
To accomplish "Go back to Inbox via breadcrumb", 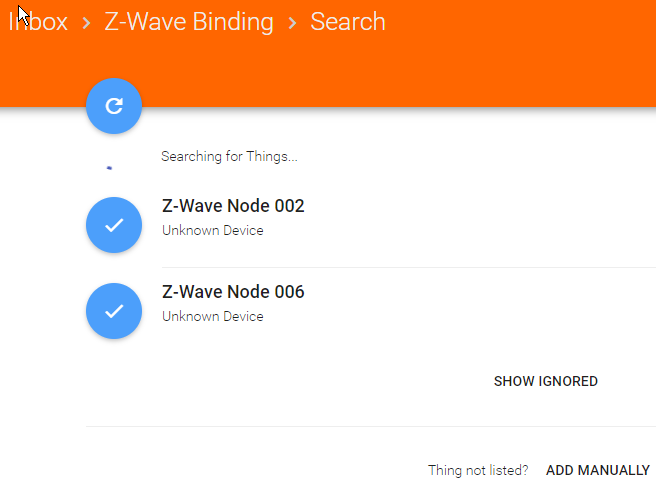I will coord(38,21).
